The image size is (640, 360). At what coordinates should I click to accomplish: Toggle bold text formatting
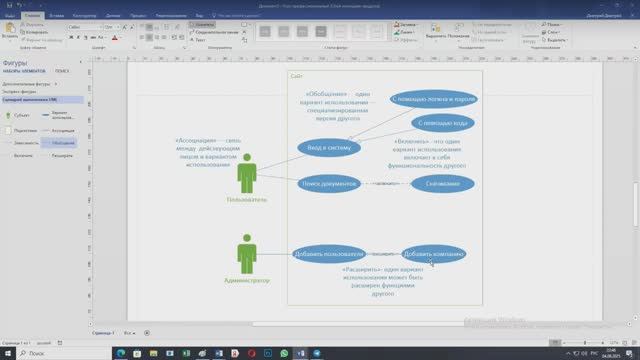pos(71,38)
